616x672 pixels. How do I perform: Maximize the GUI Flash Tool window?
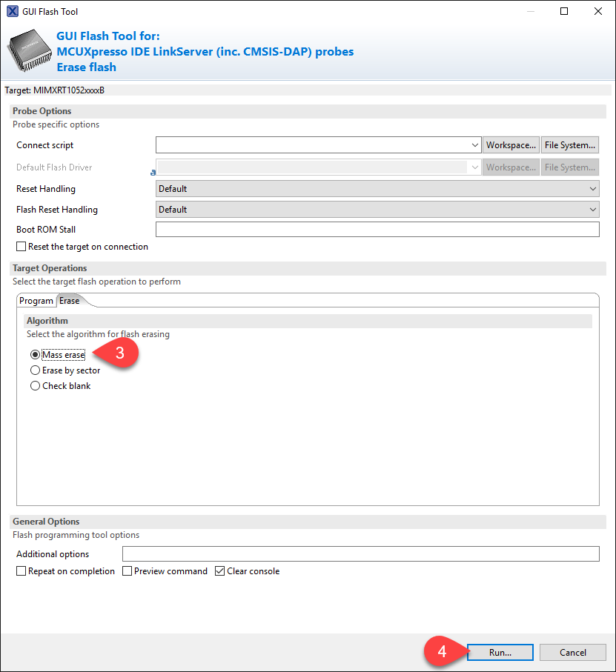(x=564, y=12)
